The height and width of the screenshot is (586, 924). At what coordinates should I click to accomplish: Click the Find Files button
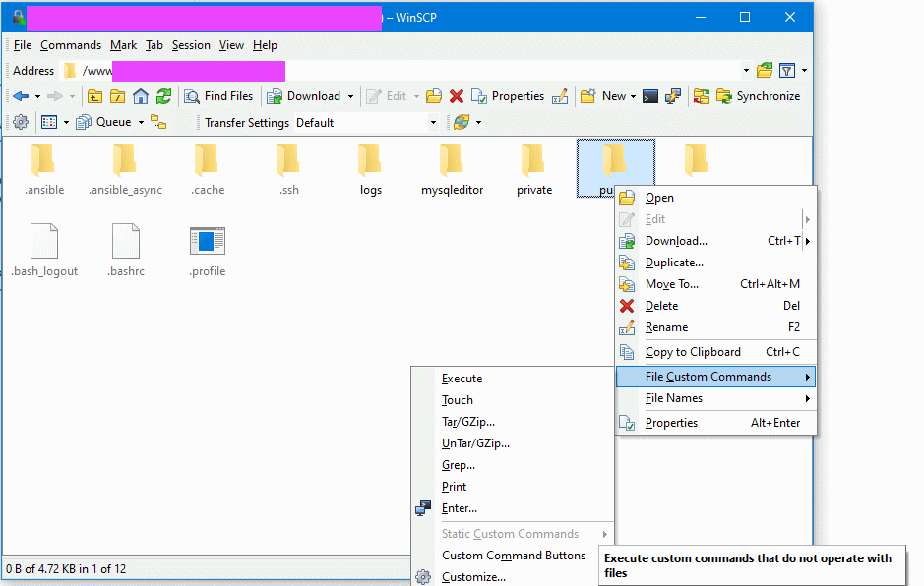coord(218,96)
